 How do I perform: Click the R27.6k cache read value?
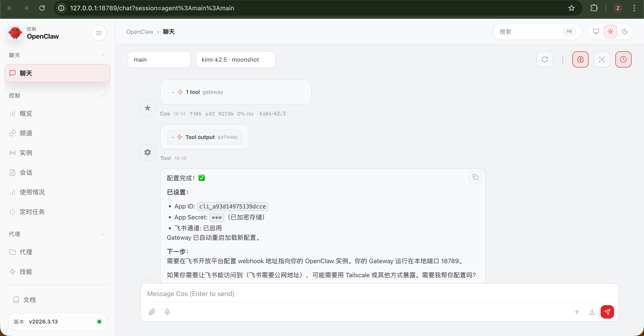tap(226, 114)
